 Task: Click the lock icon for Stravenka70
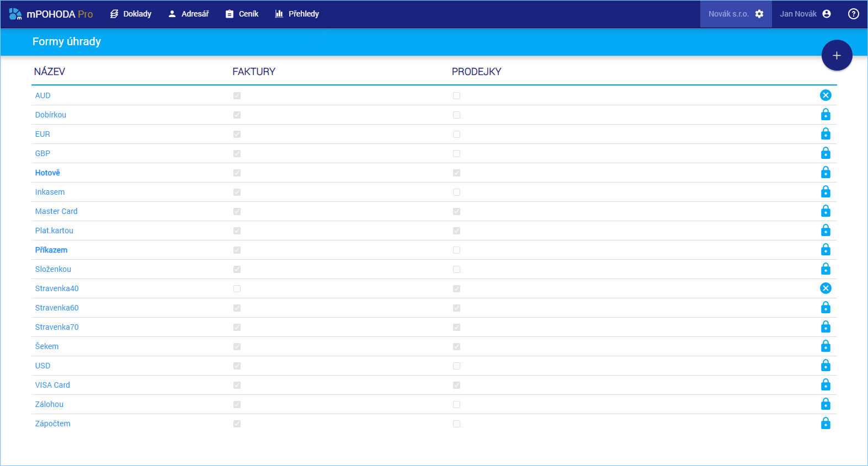pos(826,326)
